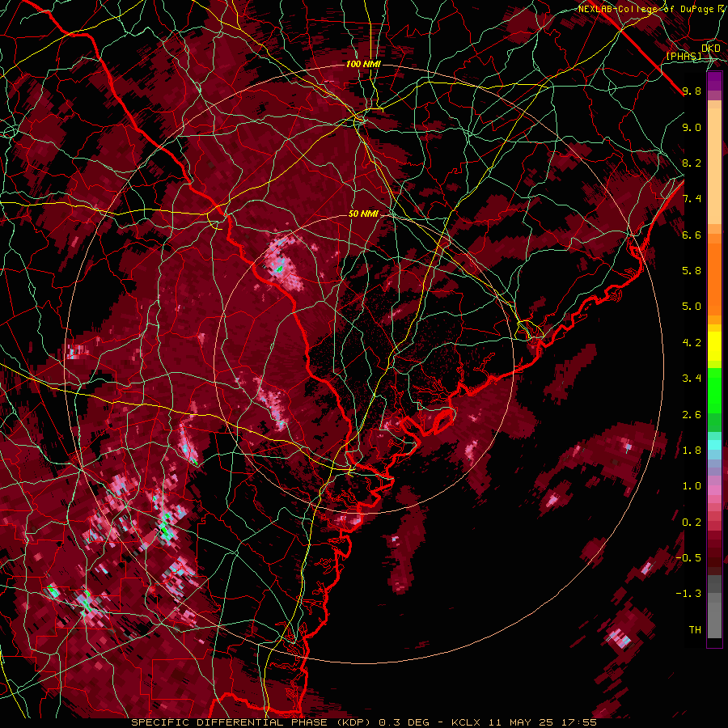Click the 100 NMI range ring label

click(x=363, y=64)
